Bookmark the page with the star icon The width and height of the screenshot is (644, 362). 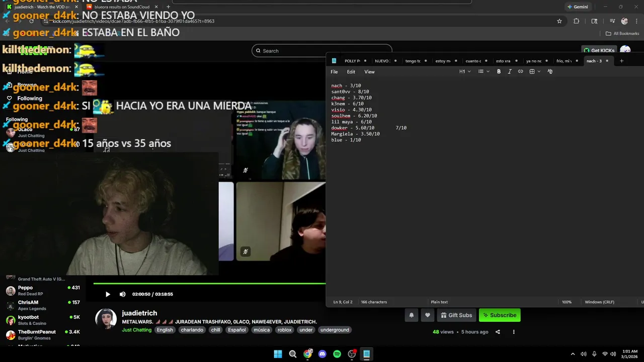[x=559, y=21]
